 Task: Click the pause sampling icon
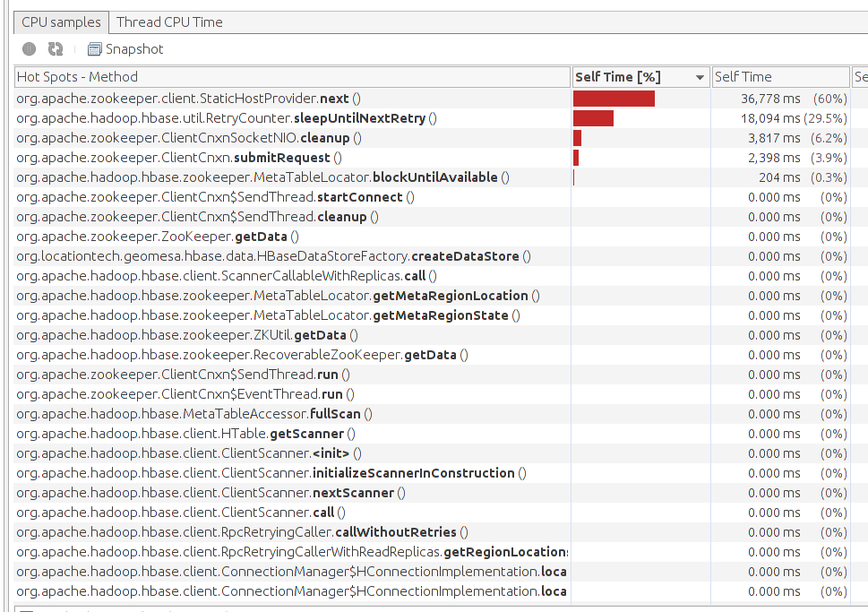(x=29, y=49)
